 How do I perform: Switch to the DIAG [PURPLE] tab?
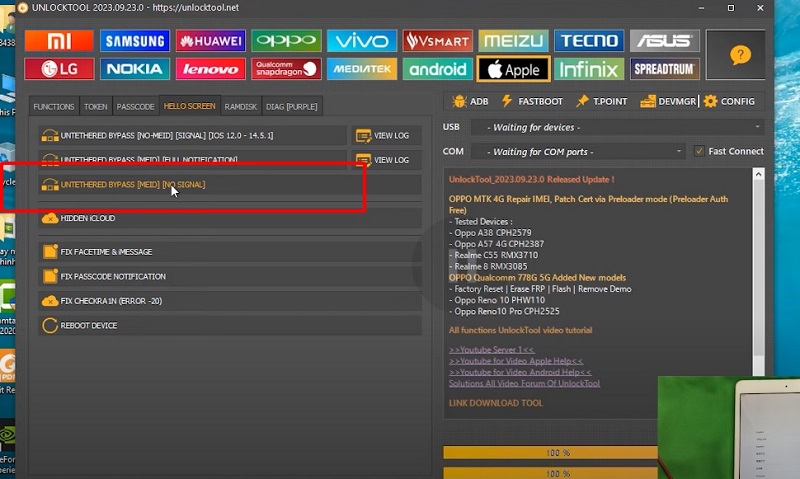[x=293, y=106]
